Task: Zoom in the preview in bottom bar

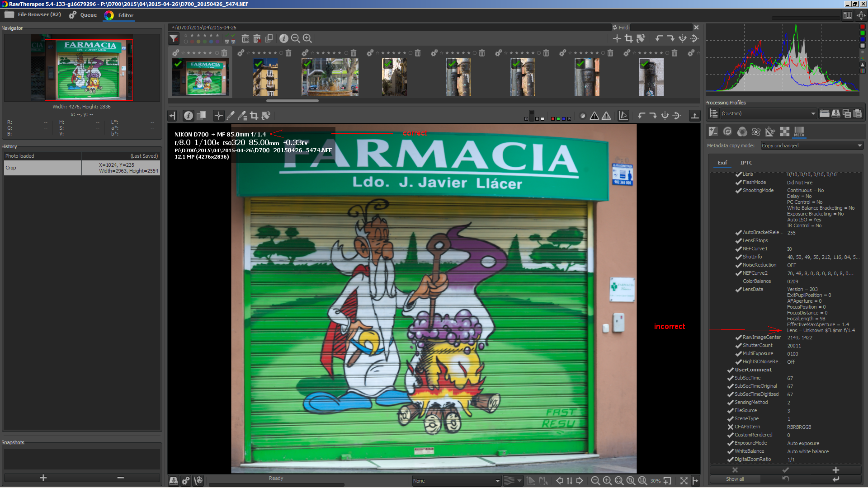Action: pos(607,481)
